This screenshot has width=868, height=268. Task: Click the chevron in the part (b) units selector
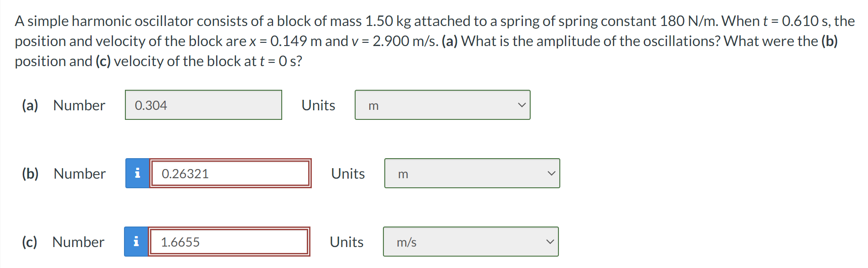point(551,173)
